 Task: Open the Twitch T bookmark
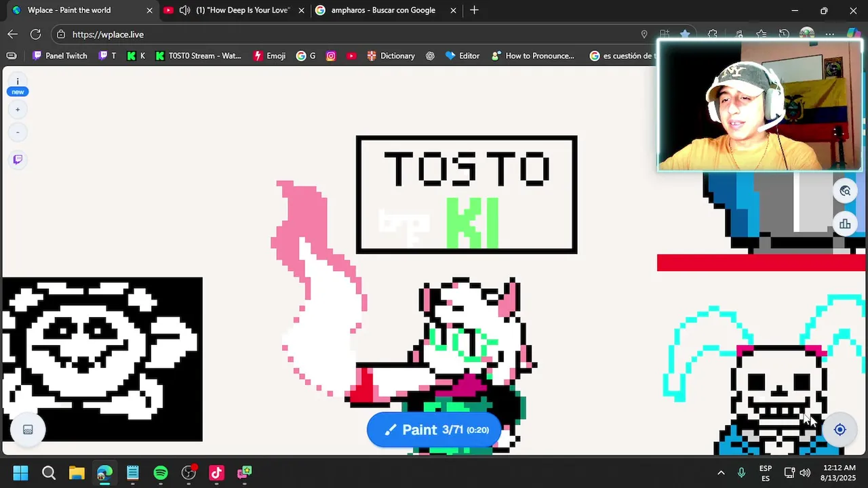tap(107, 56)
